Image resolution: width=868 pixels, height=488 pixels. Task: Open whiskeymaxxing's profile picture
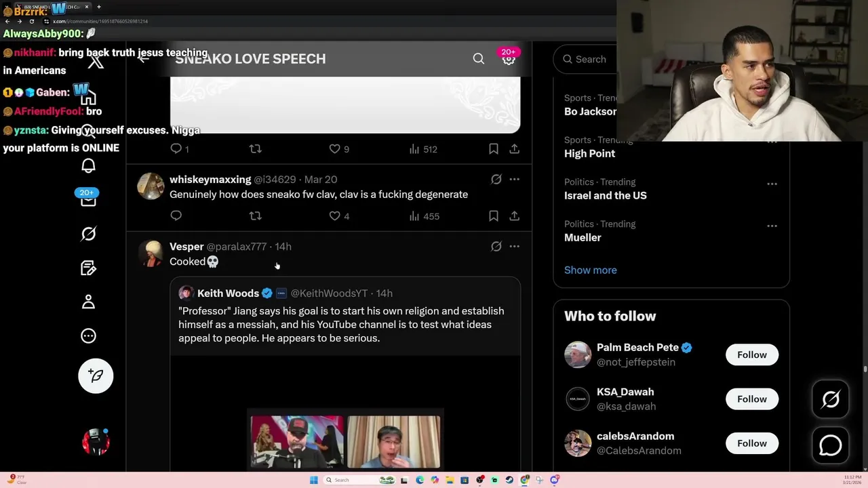coord(151,186)
